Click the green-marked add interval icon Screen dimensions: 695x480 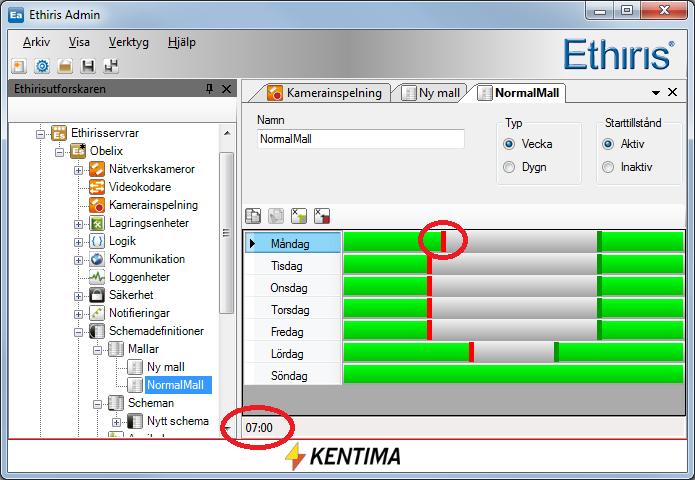(x=299, y=216)
